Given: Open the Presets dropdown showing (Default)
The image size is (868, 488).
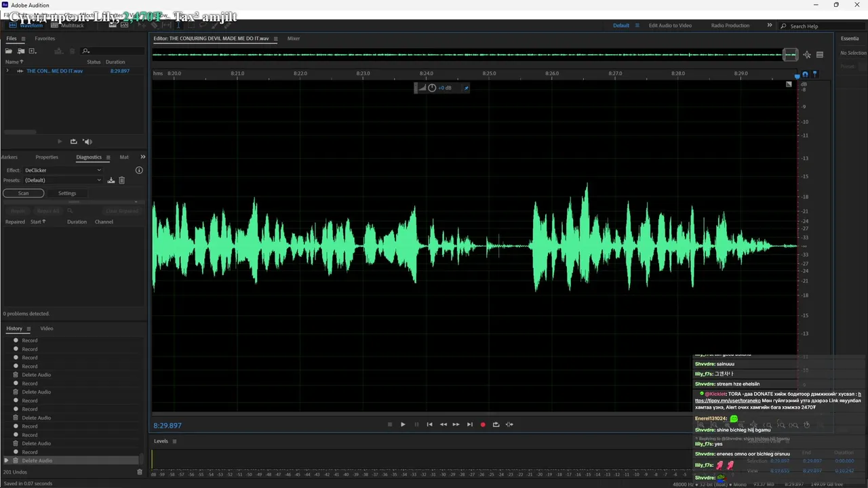Looking at the screenshot, I should coord(63,180).
